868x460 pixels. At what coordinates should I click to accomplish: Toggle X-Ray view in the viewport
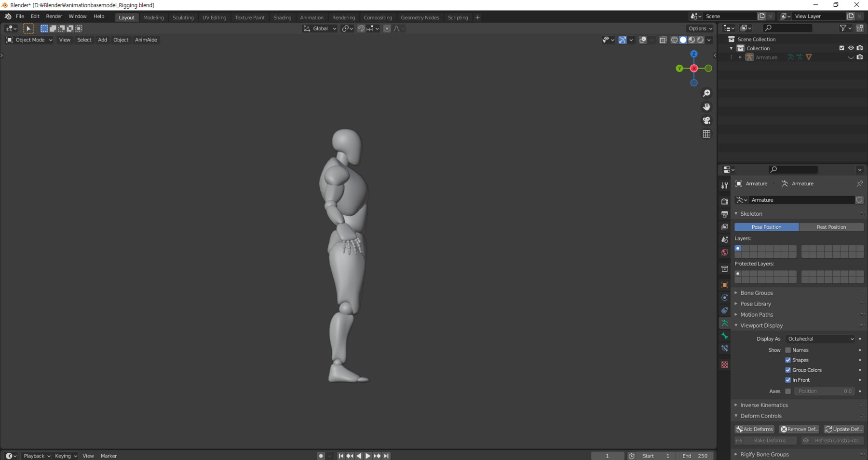[x=663, y=40]
